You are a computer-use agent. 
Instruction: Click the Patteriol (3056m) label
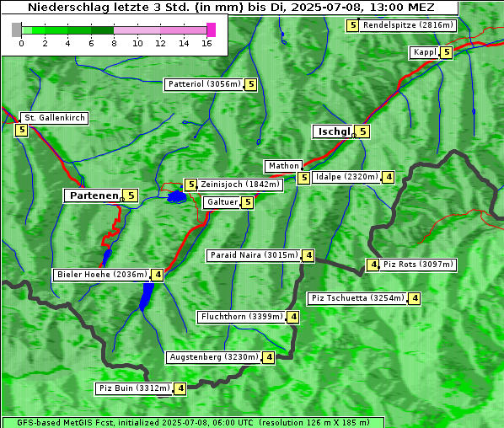(x=204, y=84)
